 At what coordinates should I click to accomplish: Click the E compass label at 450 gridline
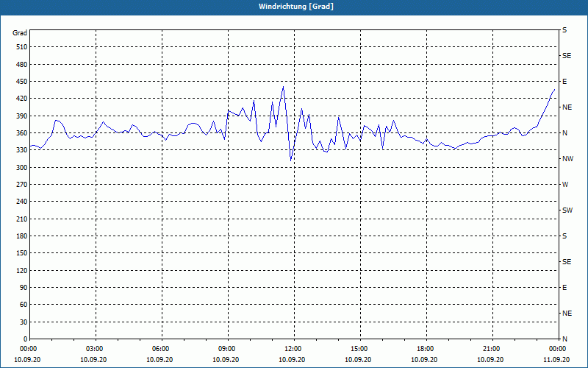tap(564, 82)
